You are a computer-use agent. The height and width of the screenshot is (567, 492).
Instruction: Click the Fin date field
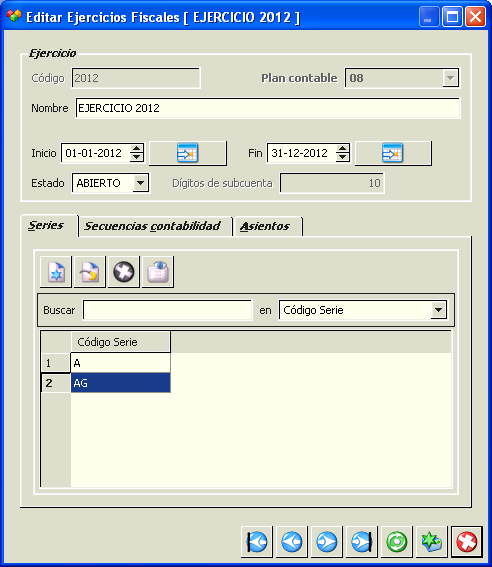pos(301,153)
